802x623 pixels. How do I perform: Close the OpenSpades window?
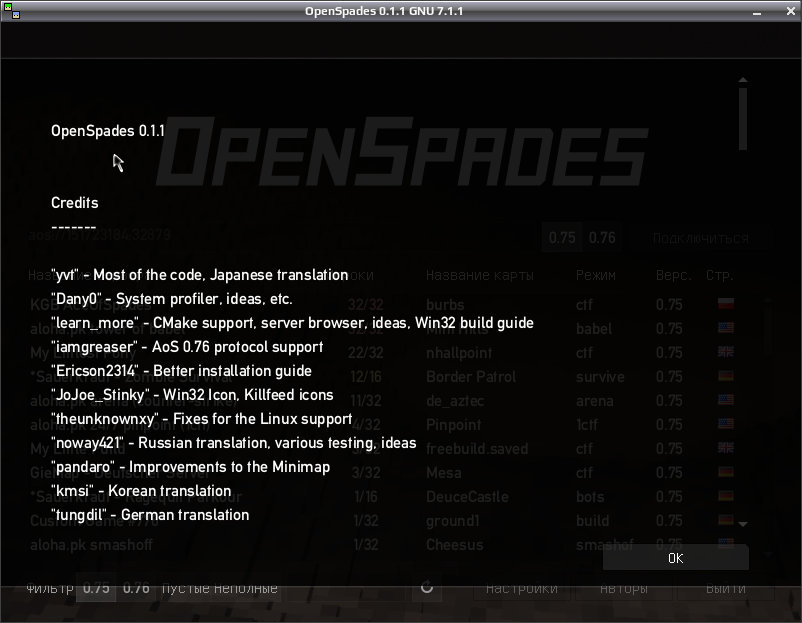click(x=790, y=11)
